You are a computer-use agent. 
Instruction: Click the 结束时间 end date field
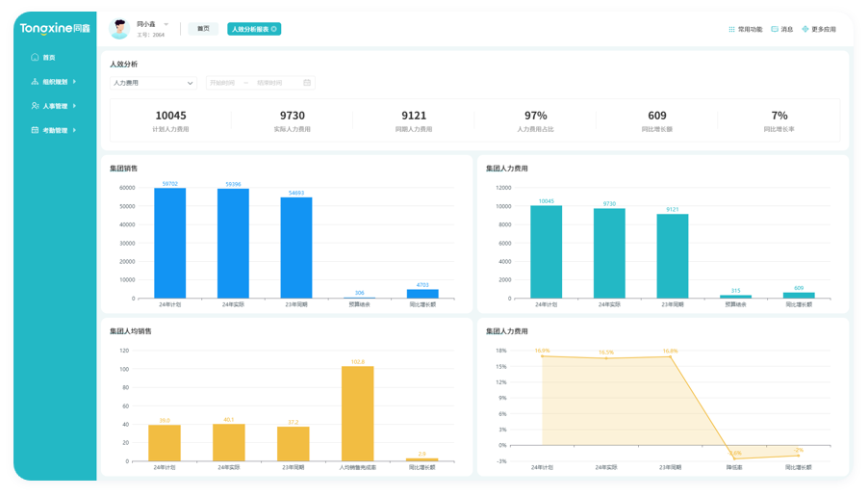(x=270, y=83)
